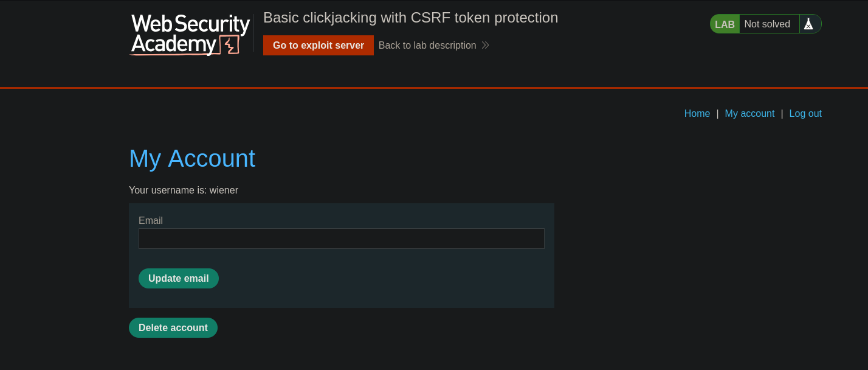This screenshot has width=868, height=370.
Task: Click the green LAB badge
Action: point(725,24)
